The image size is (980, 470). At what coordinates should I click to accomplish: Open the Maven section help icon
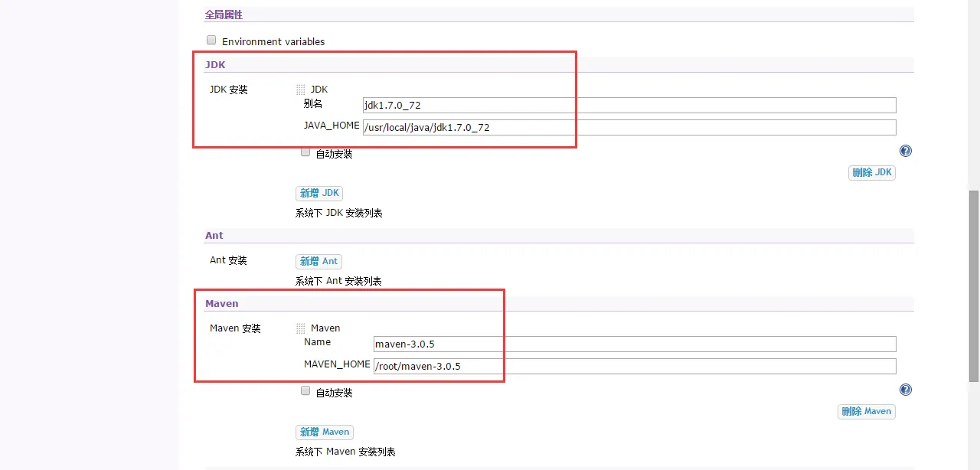point(906,390)
